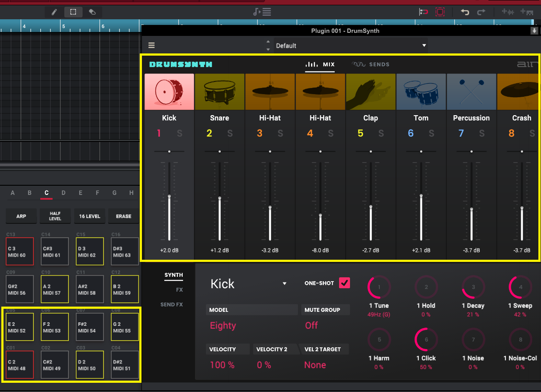Open the SEND FX section
The image size is (541, 392).
click(x=172, y=304)
